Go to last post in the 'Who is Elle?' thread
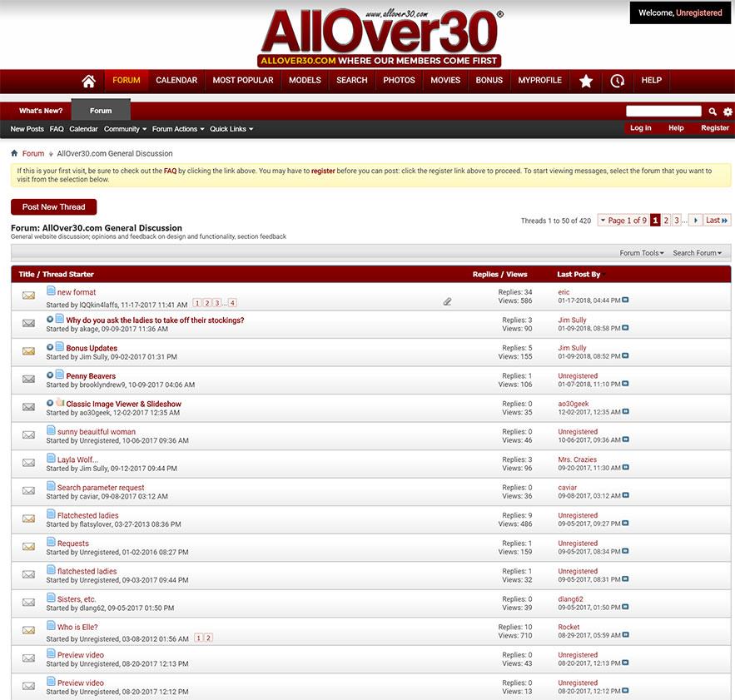 pyautogui.click(x=625, y=635)
